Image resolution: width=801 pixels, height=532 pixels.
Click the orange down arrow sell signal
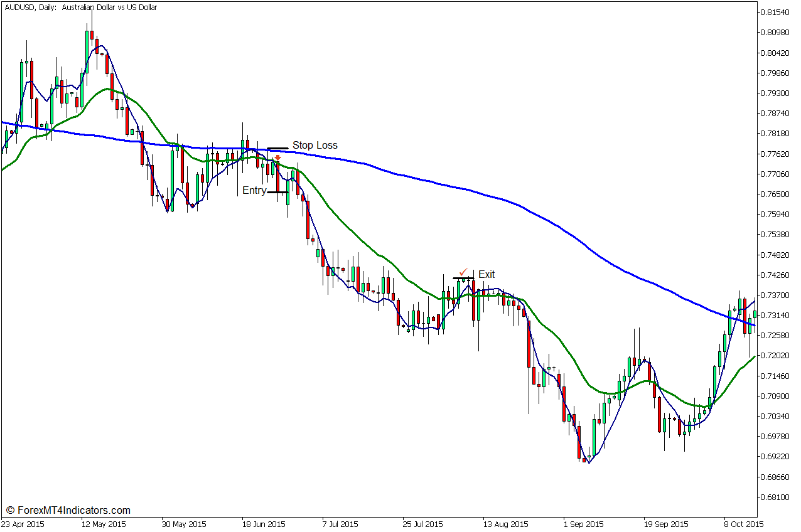pos(277,157)
